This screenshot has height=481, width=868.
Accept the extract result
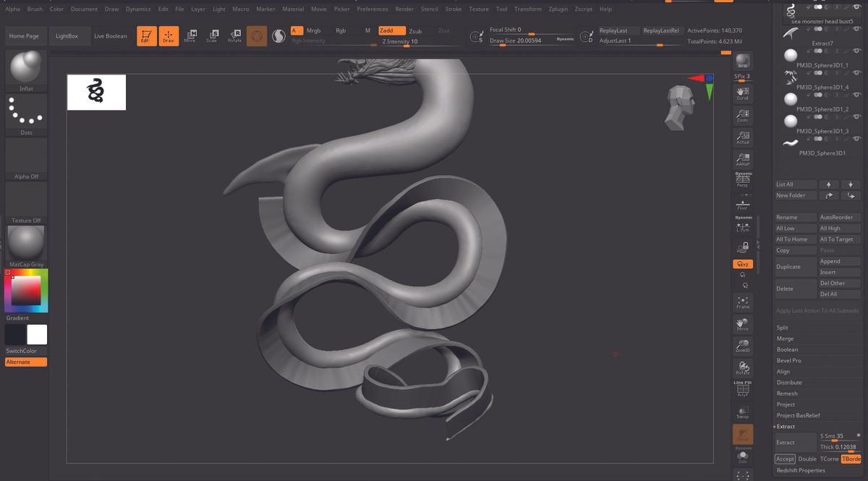point(784,459)
